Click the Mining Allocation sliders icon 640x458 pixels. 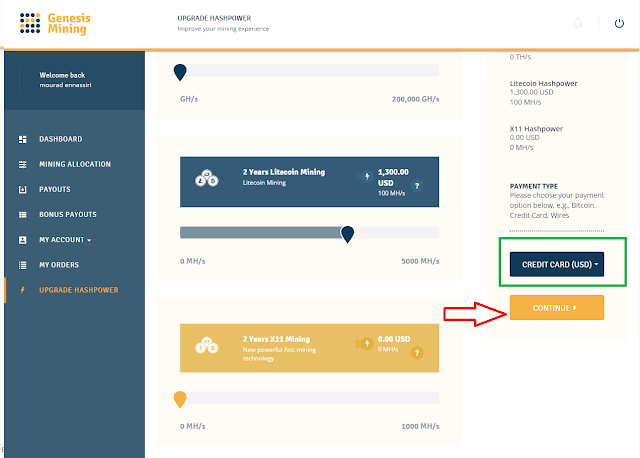point(22,164)
